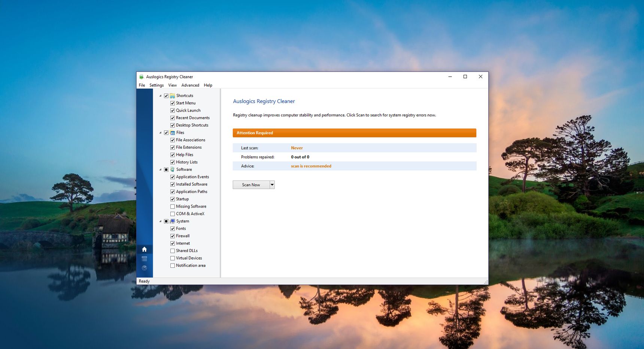The height and width of the screenshot is (349, 644).
Task: Uncheck the Desktop Shortcuts checkbox
Action: [173, 125]
